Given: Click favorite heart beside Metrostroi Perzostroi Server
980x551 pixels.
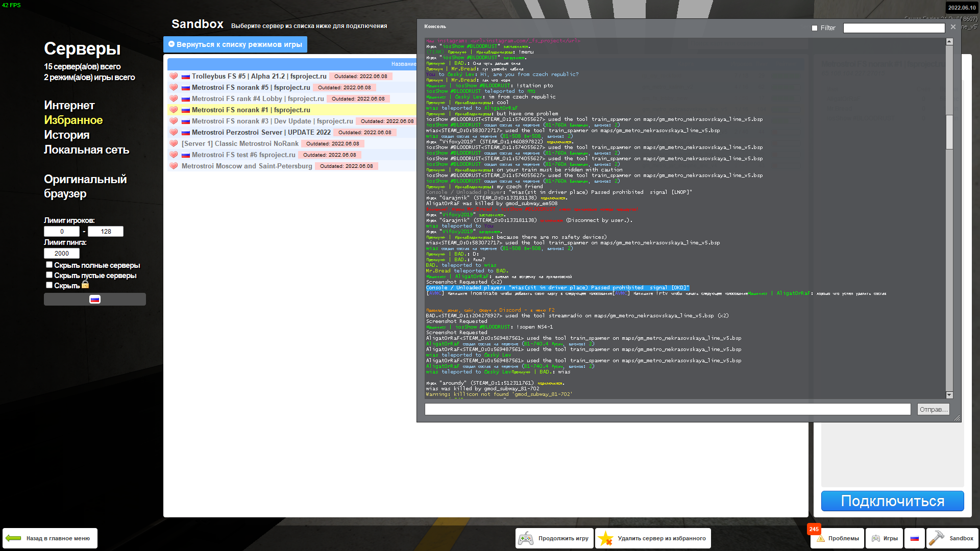Looking at the screenshot, I should 174,132.
